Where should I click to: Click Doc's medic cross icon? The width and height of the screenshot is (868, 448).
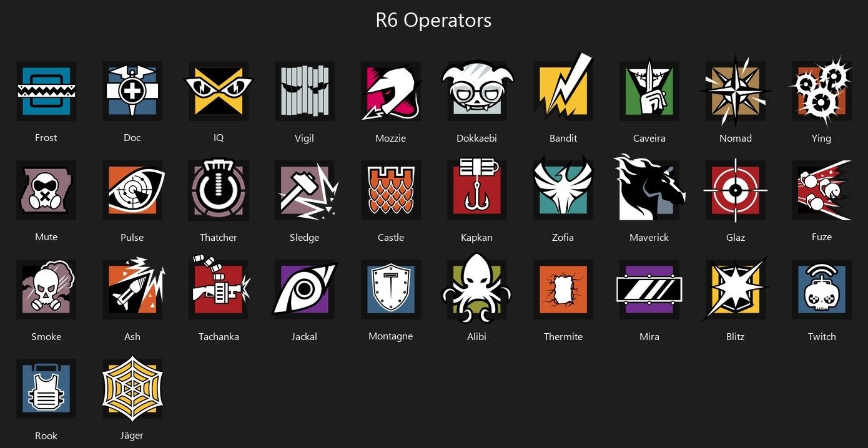tap(132, 91)
